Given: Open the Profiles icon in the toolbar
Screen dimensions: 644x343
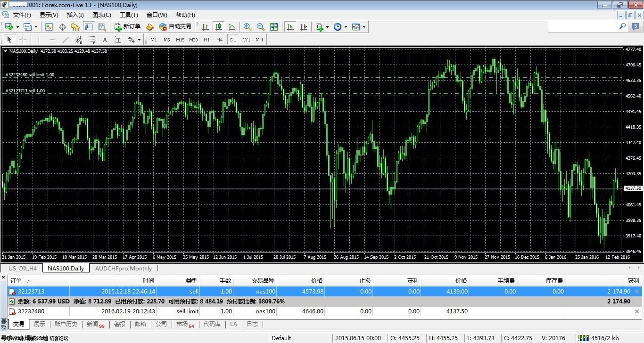Looking at the screenshot, I should coord(27,27).
